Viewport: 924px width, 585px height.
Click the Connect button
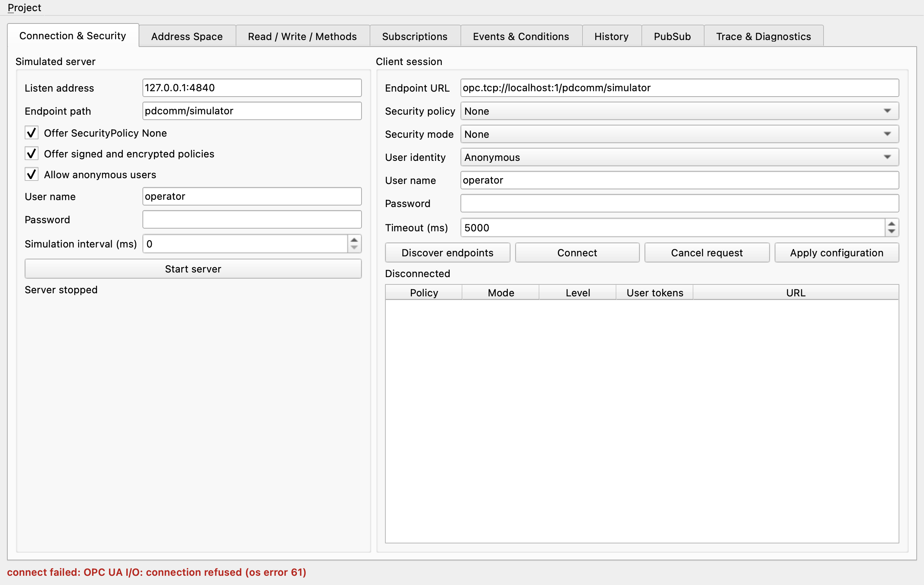577,252
